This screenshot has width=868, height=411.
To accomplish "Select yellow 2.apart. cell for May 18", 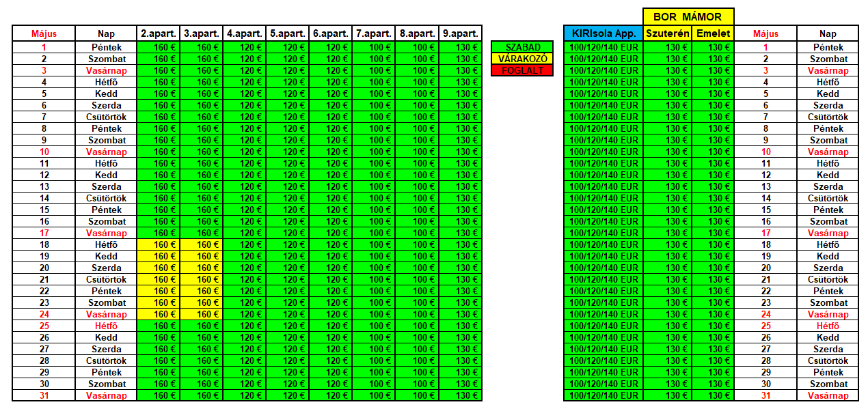I will point(159,244).
